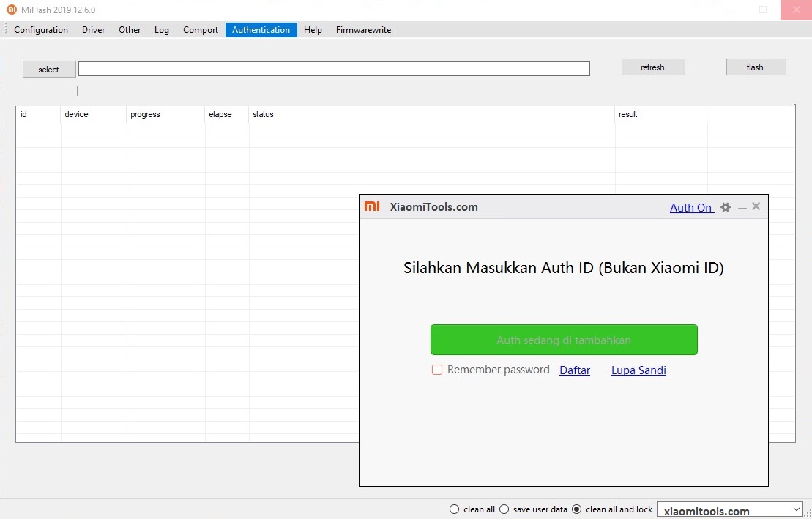The width and height of the screenshot is (812, 519).
Task: Click the Mi logo in XiaomiTools dialog
Action: tap(372, 206)
